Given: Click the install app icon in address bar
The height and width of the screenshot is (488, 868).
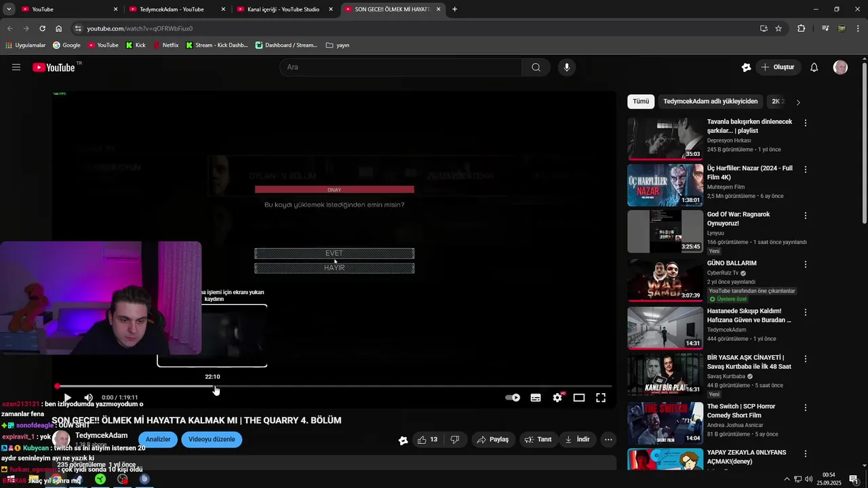Looking at the screenshot, I should [764, 28].
